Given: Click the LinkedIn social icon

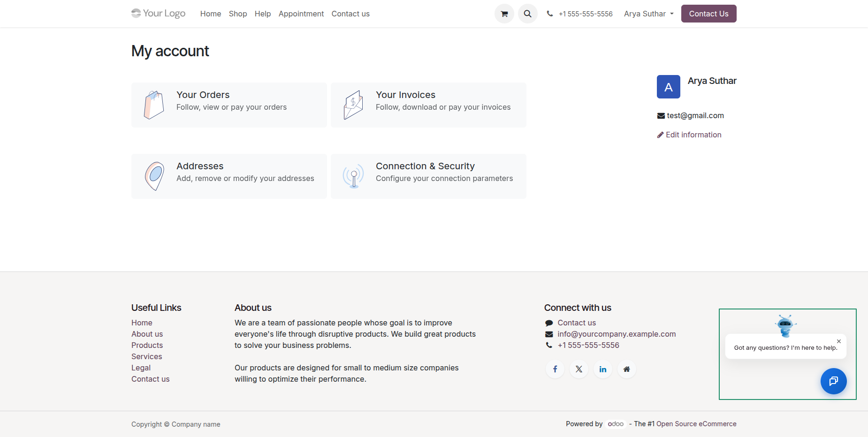Looking at the screenshot, I should [x=603, y=369].
